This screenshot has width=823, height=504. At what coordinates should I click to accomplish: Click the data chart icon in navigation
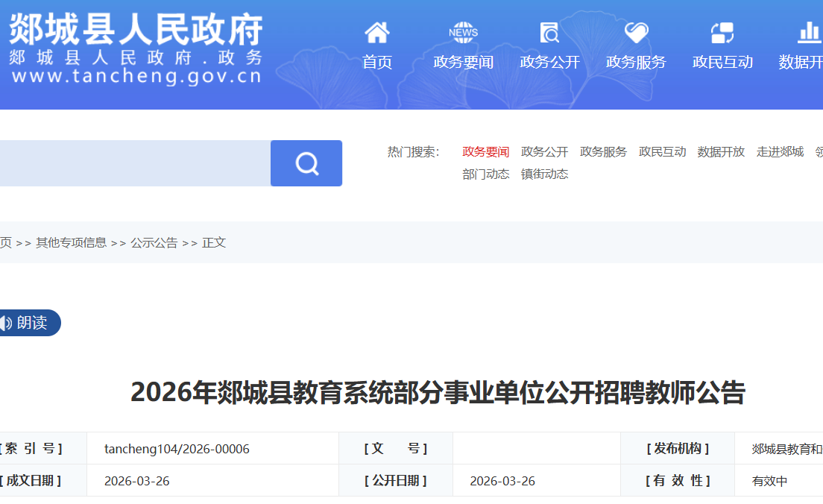coord(808,33)
